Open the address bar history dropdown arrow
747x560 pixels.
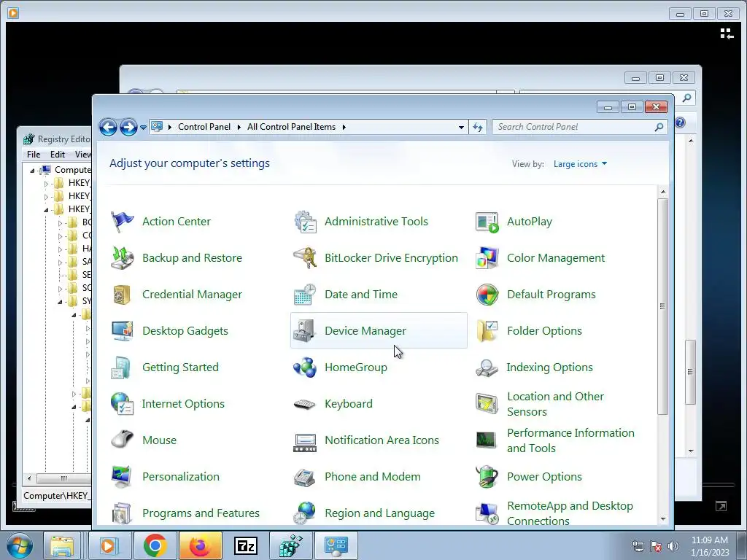[x=461, y=127]
